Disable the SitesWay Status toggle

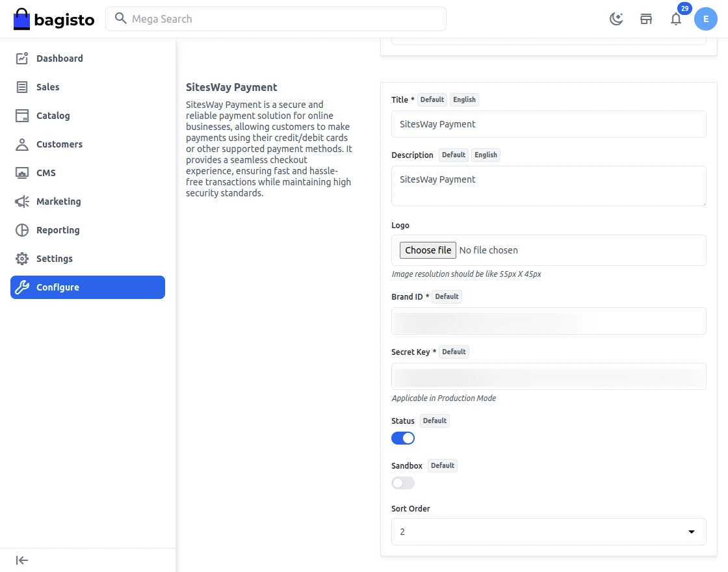403,438
